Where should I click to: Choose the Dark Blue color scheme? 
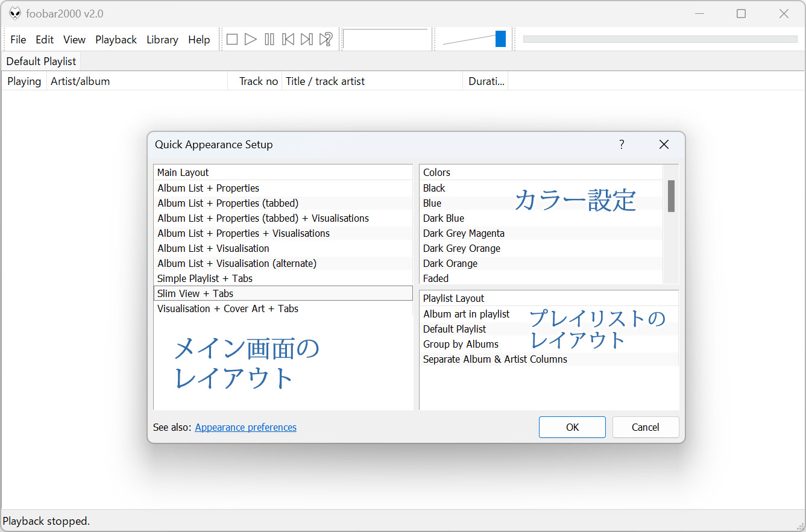click(541, 218)
